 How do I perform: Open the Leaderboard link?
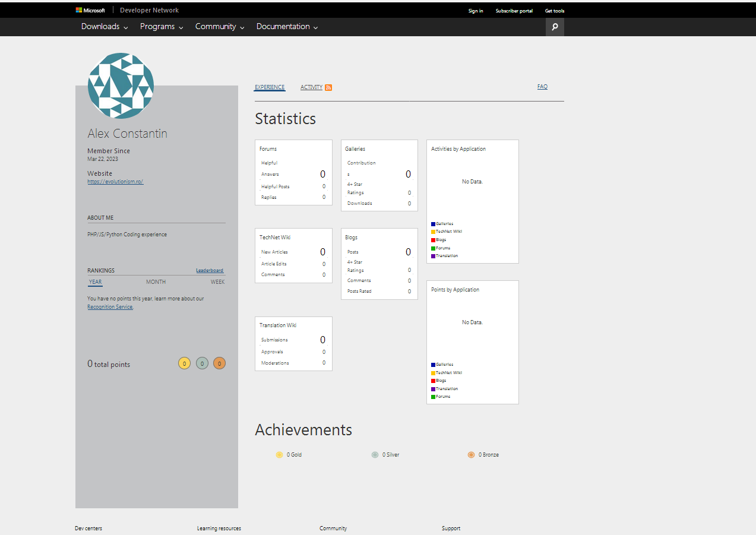(x=210, y=270)
